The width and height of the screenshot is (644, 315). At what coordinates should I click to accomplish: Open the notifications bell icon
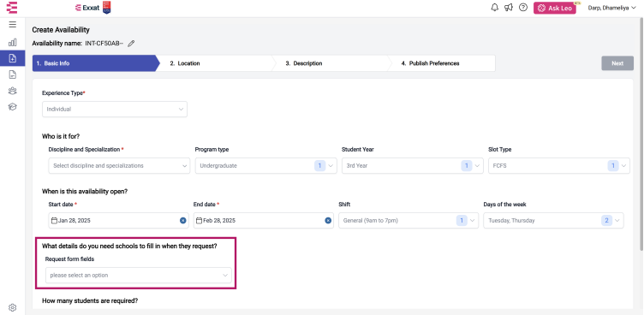[x=494, y=8]
